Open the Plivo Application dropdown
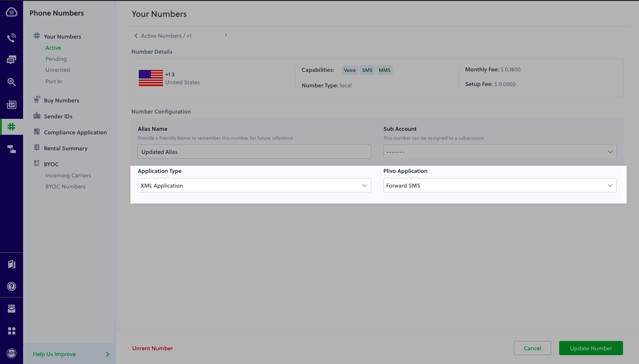The image size is (639, 364). [500, 185]
